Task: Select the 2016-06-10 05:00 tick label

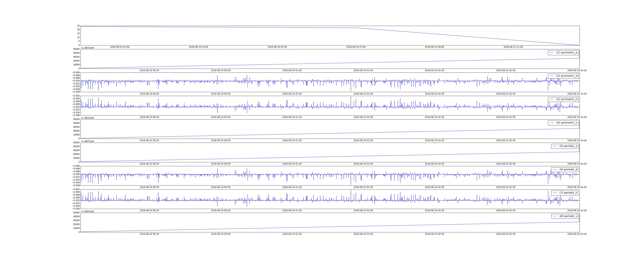Action: (x=277, y=47)
